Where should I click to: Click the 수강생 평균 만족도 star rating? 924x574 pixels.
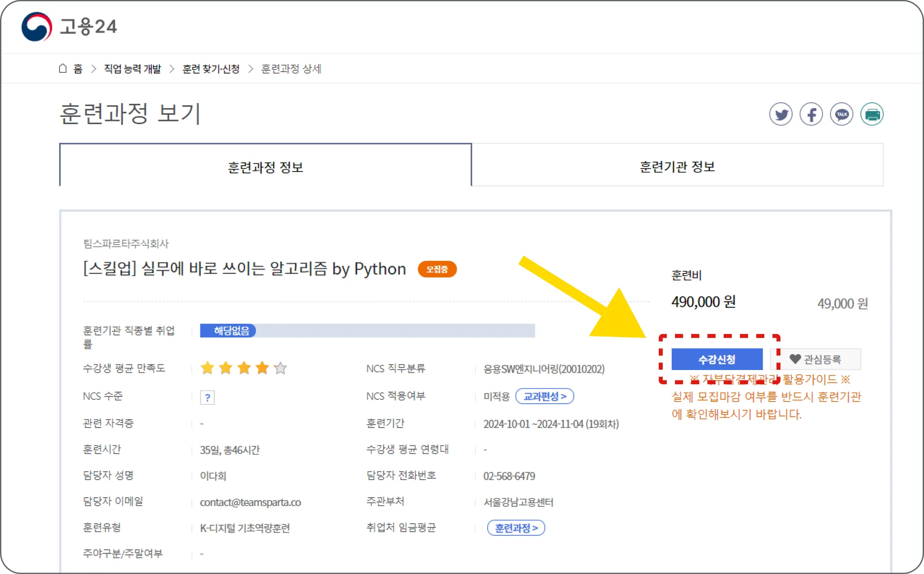point(244,368)
